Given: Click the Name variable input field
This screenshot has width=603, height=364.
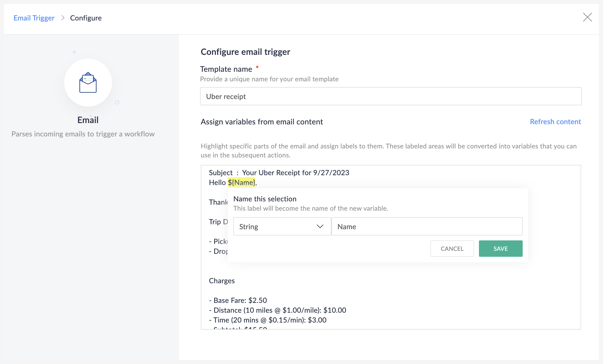Looking at the screenshot, I should tap(427, 226).
